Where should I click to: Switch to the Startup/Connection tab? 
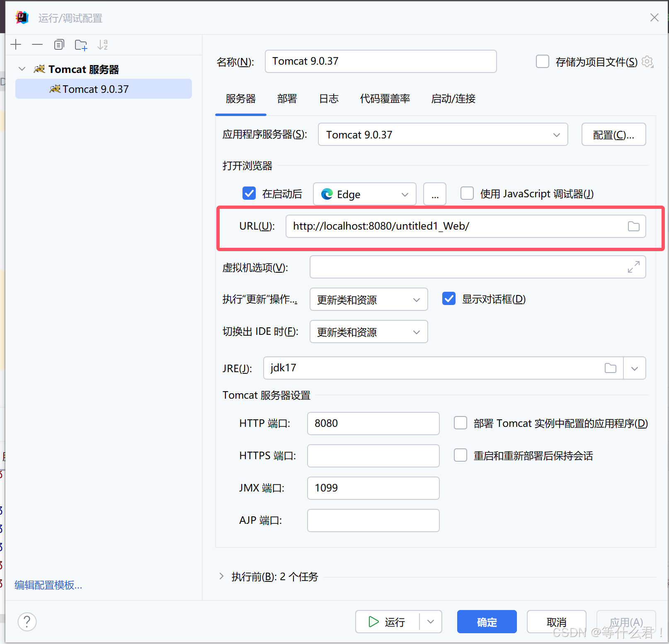pos(453,99)
